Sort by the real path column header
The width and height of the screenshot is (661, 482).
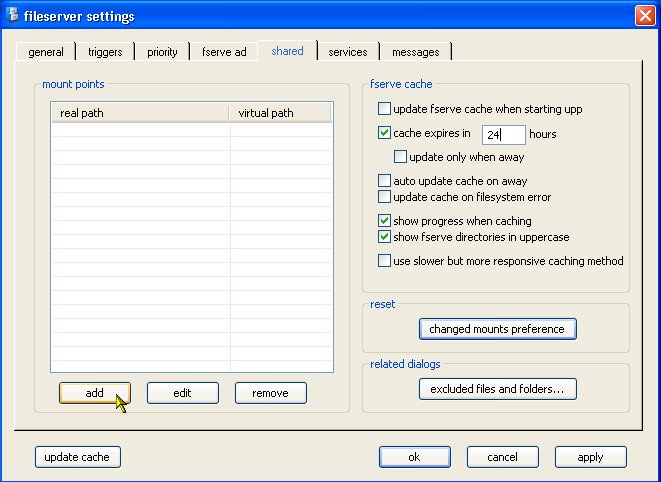pyautogui.click(x=140, y=113)
